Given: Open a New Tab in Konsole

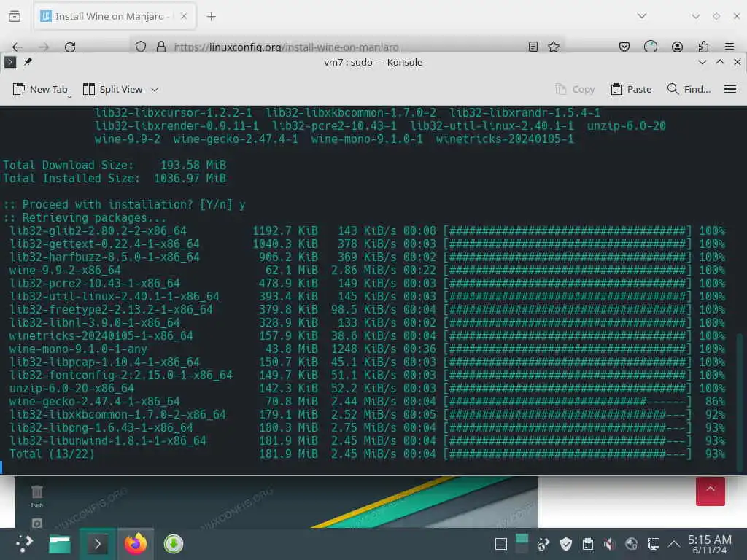Looking at the screenshot, I should coord(40,89).
